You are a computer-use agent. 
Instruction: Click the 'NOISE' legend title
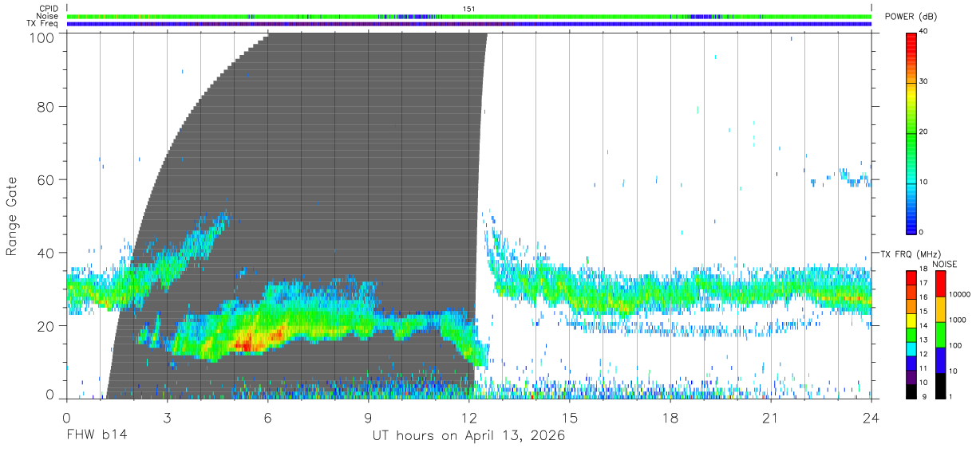click(943, 264)
